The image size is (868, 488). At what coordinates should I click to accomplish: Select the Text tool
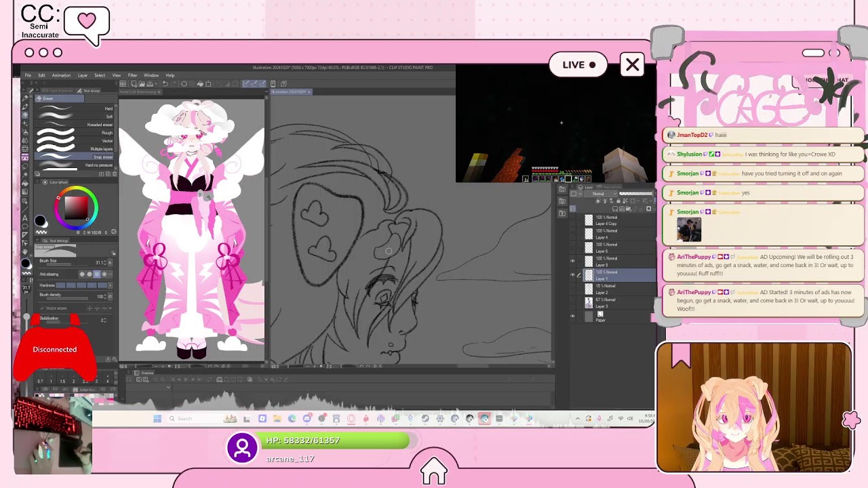[x=26, y=218]
